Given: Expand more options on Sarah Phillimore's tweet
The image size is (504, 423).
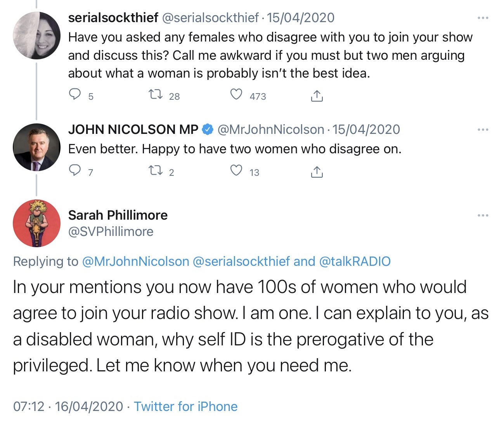Looking at the screenshot, I should [483, 215].
